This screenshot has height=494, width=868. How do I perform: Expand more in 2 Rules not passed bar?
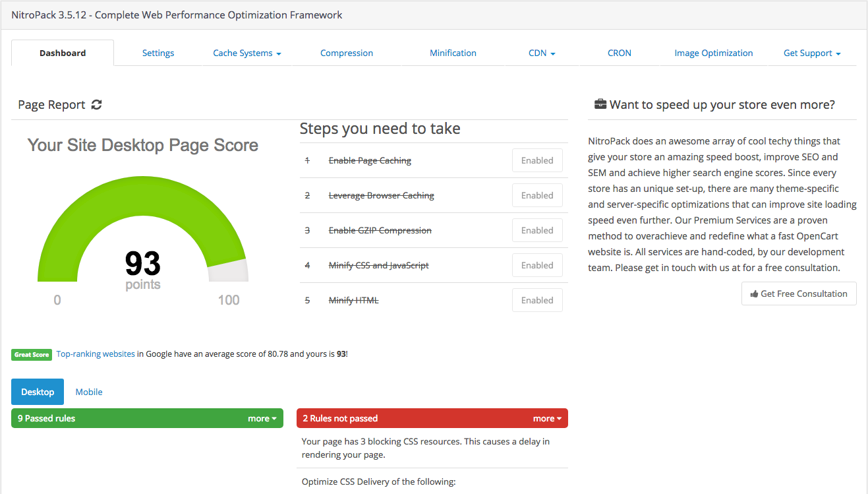click(547, 418)
